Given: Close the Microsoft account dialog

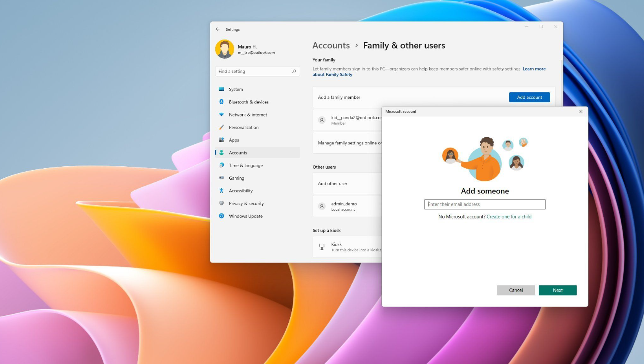Looking at the screenshot, I should pyautogui.click(x=580, y=111).
